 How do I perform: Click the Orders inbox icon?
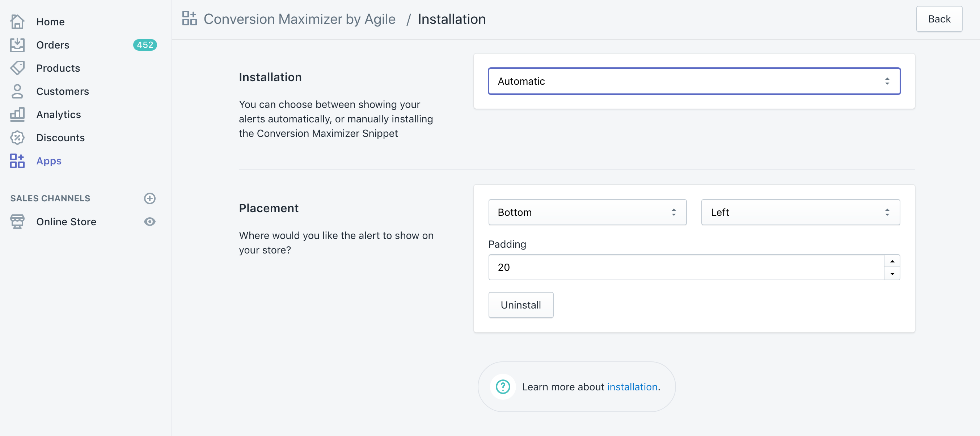point(17,45)
